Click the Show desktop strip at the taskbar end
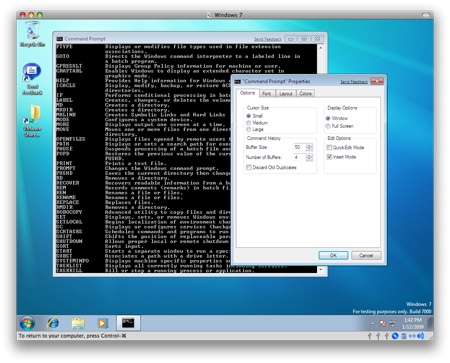 point(430,323)
